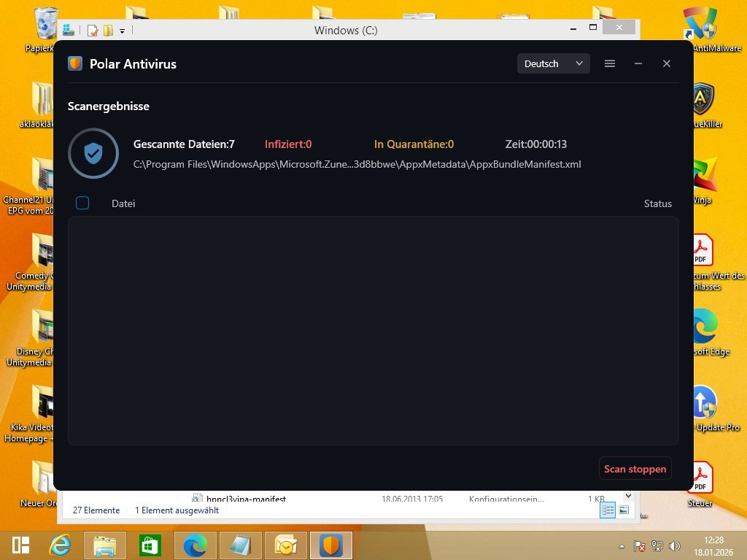Close the Windows (C:) Explorer window
Viewport: 747px width, 560px height.
point(619,27)
